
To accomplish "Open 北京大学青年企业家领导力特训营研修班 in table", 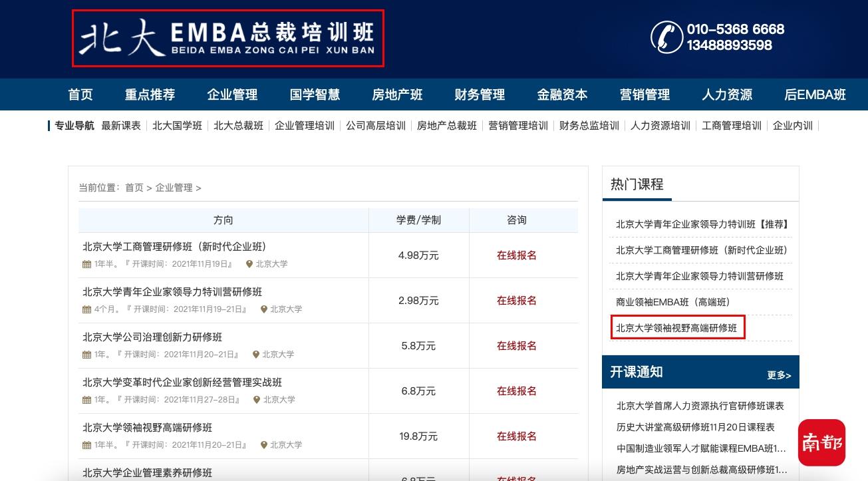I will click(x=172, y=292).
